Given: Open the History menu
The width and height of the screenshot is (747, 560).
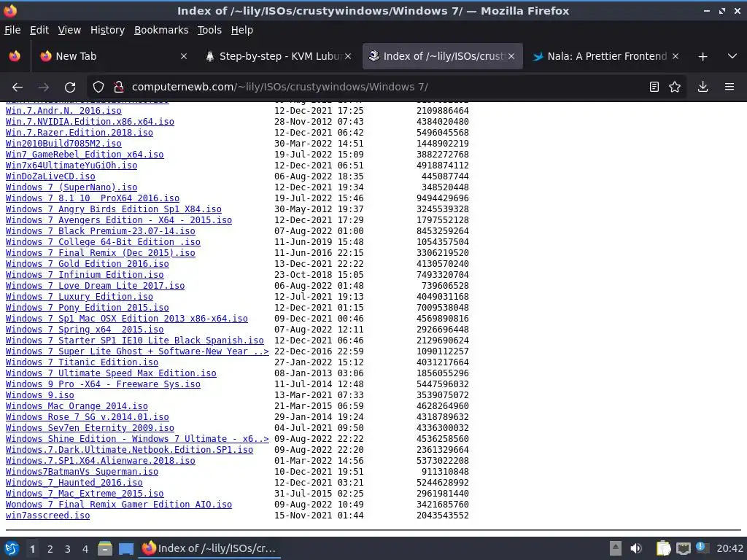Looking at the screenshot, I should click(107, 30).
